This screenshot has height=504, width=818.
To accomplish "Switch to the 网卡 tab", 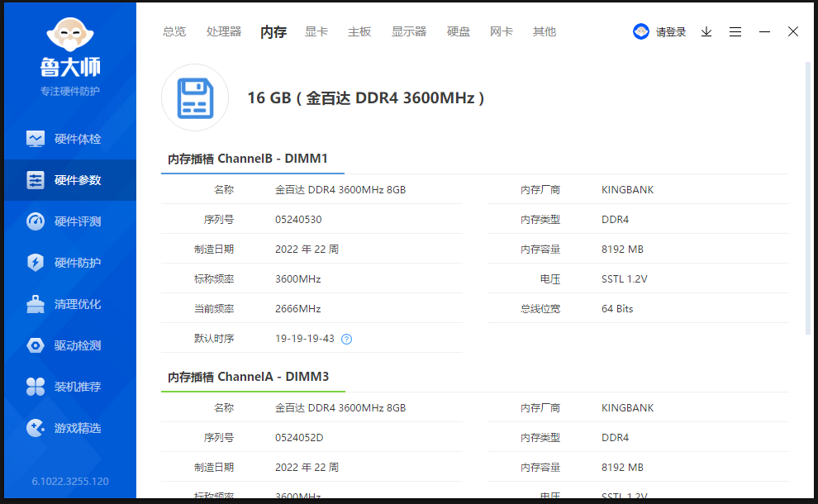I will point(502,32).
